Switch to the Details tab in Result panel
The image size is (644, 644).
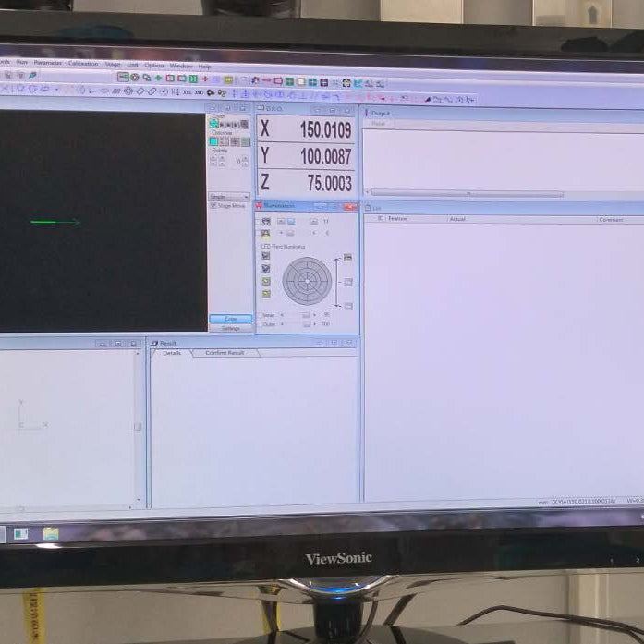tap(172, 353)
